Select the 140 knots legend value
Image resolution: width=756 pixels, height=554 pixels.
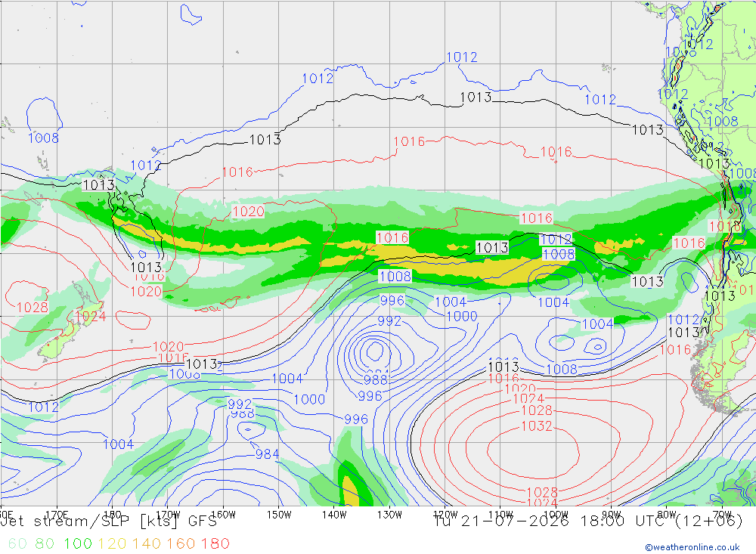146,543
